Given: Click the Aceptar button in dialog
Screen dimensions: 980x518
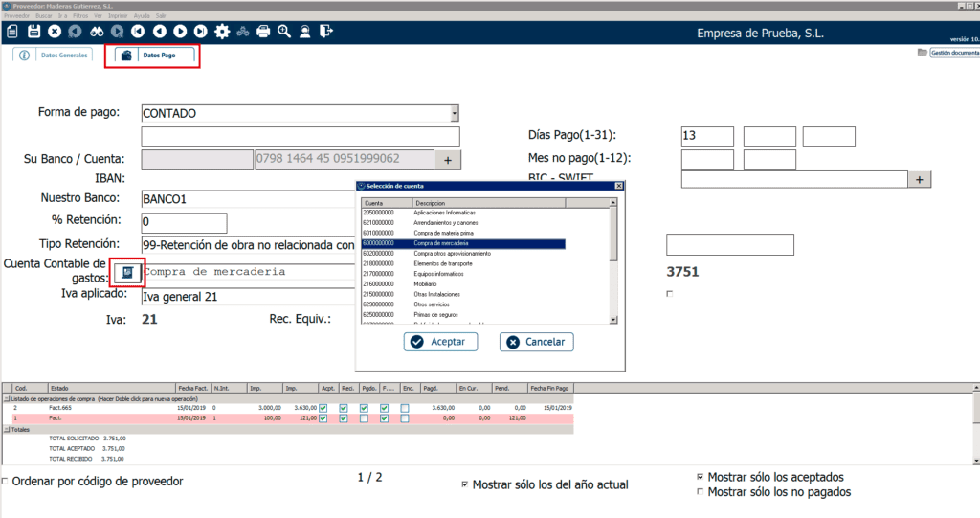Looking at the screenshot, I should pyautogui.click(x=440, y=342).
